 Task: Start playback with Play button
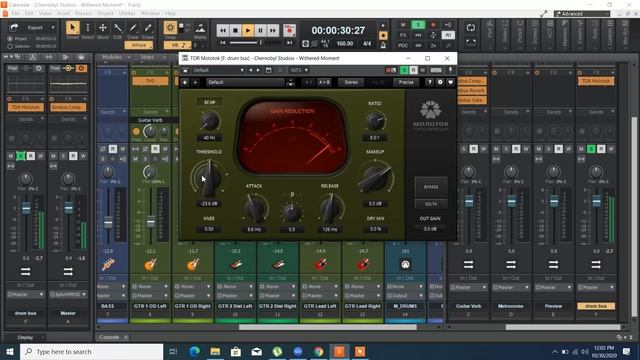(x=248, y=30)
